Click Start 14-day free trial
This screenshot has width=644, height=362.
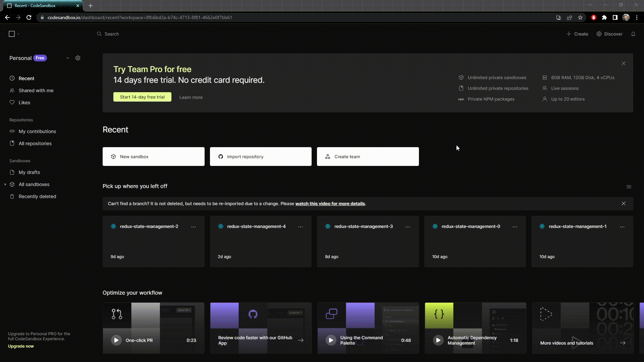[142, 97]
